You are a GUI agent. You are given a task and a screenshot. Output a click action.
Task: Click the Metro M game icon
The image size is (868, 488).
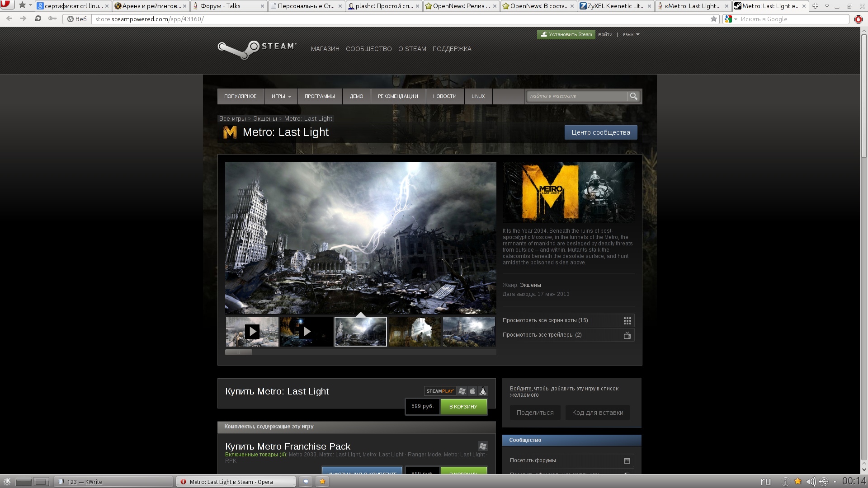[x=230, y=132]
